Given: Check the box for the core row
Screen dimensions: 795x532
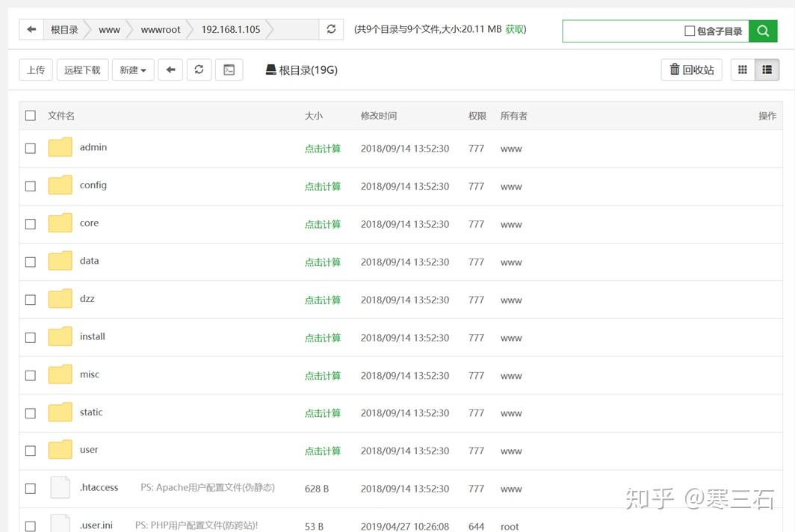Looking at the screenshot, I should coord(31,223).
